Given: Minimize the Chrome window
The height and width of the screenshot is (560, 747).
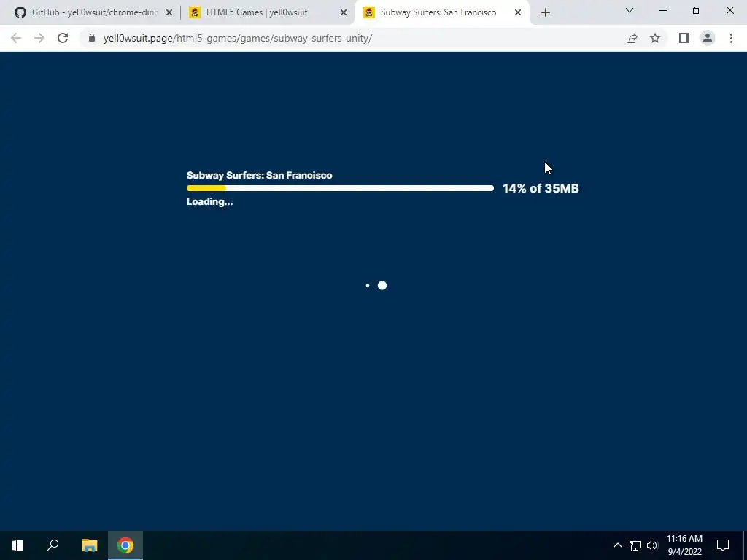Looking at the screenshot, I should [662, 10].
